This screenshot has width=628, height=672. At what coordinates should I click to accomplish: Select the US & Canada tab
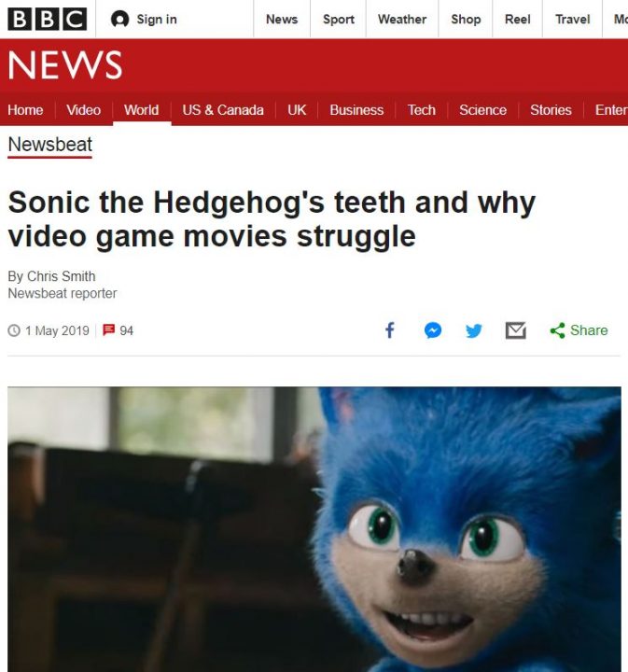tap(223, 110)
